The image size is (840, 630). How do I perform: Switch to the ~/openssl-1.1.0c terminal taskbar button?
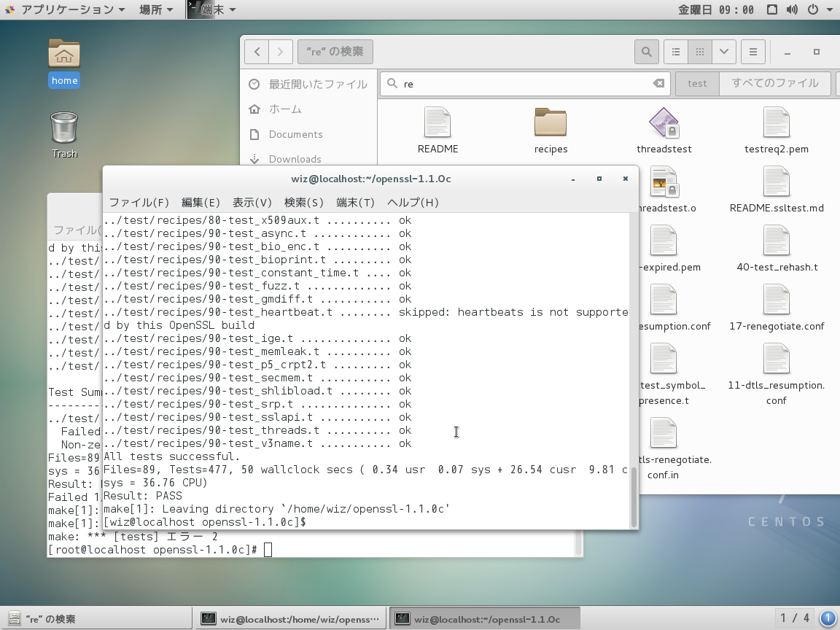click(485, 619)
